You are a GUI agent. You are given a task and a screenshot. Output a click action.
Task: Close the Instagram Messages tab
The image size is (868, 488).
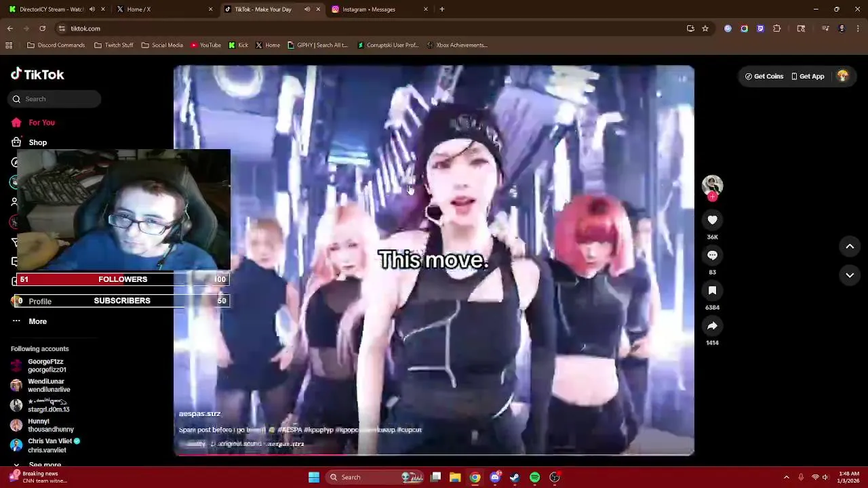pyautogui.click(x=426, y=9)
